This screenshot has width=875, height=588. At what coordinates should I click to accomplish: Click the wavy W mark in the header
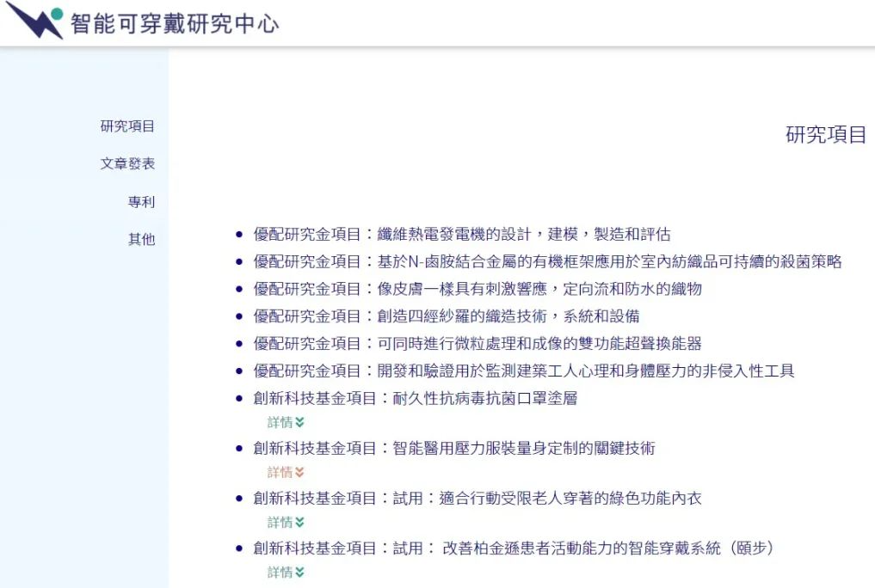(33, 22)
